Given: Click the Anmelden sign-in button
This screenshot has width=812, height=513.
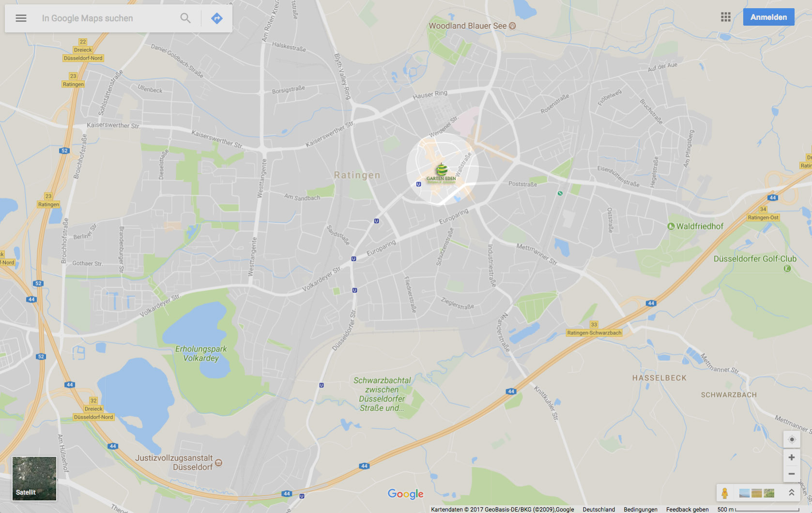Looking at the screenshot, I should coord(768,17).
